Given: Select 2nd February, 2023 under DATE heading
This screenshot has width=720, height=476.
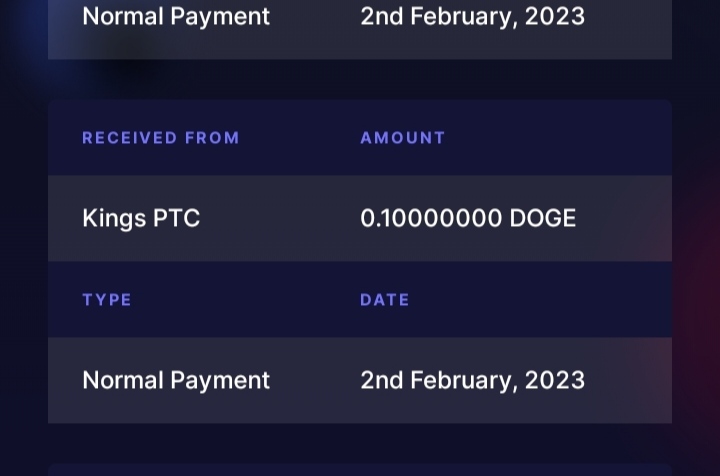Looking at the screenshot, I should (x=472, y=381).
